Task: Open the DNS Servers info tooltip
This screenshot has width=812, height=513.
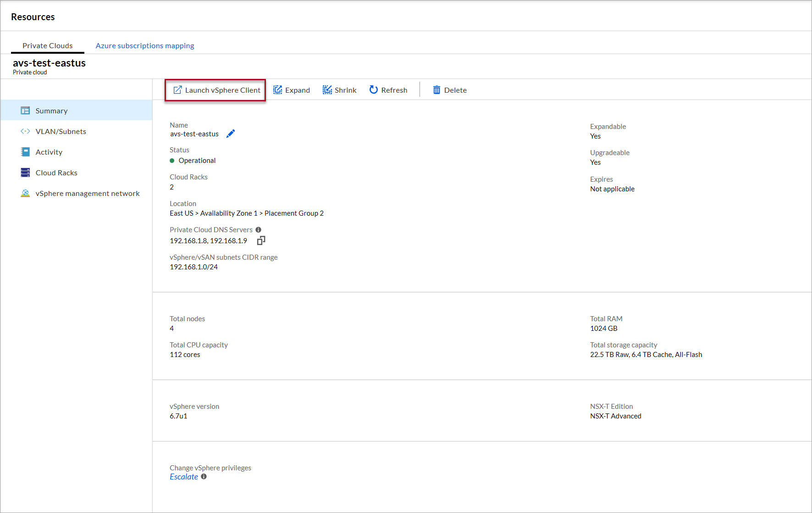Action: 258,229
